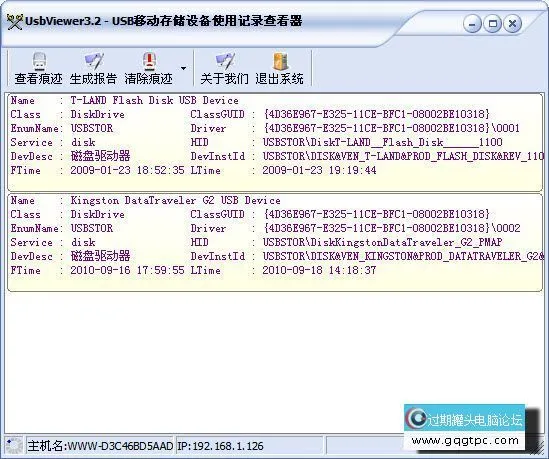
Task: Click EnumName USBSTOR in T-LAND record
Action: [92, 128]
